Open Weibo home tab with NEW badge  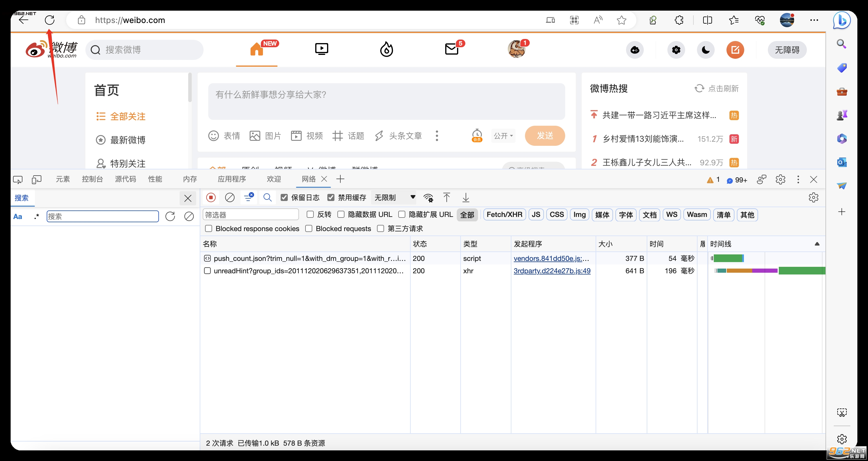257,50
